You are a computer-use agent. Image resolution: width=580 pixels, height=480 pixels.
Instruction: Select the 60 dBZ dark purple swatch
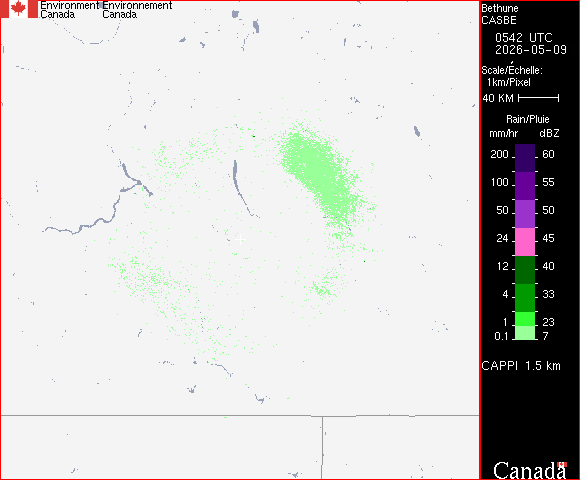525,158
